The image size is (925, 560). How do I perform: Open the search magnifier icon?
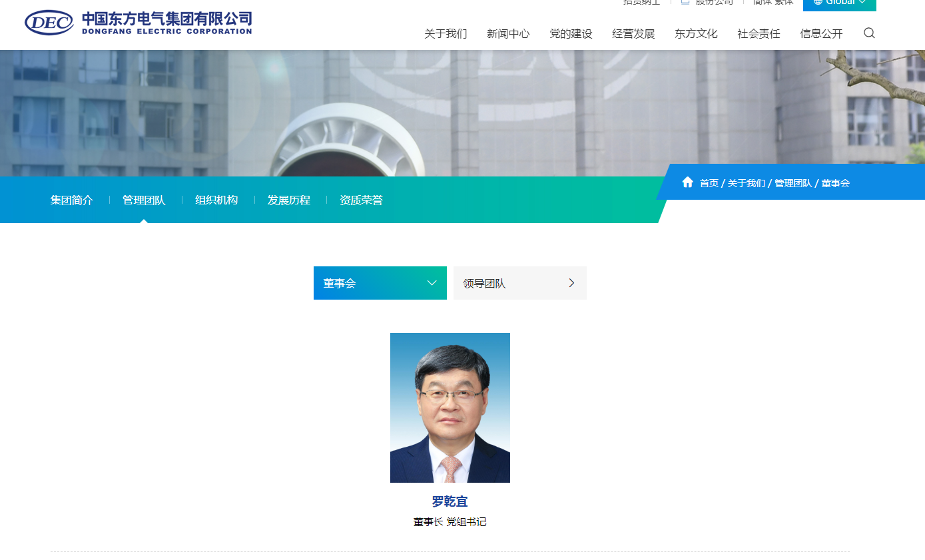click(869, 33)
